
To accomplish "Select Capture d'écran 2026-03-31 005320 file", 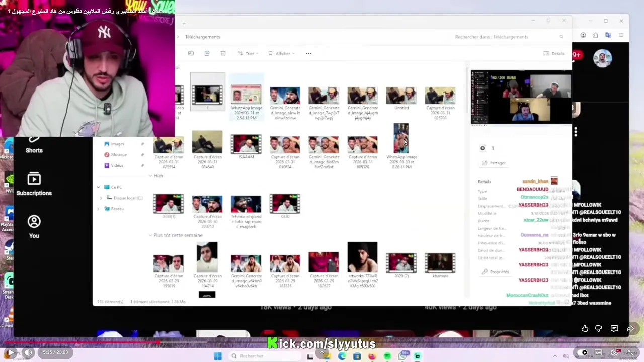I will pyautogui.click(x=362, y=152).
